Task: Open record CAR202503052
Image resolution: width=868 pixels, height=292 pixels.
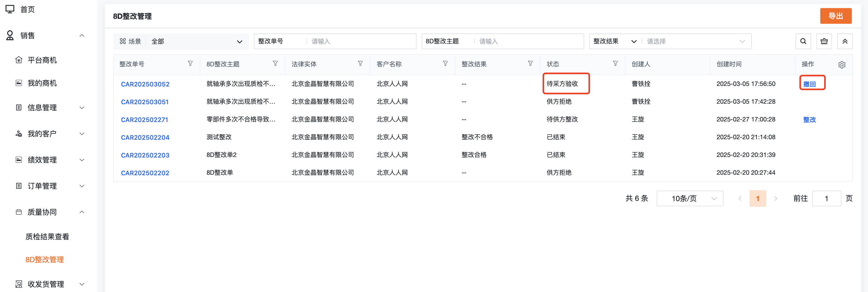Action: click(x=145, y=84)
